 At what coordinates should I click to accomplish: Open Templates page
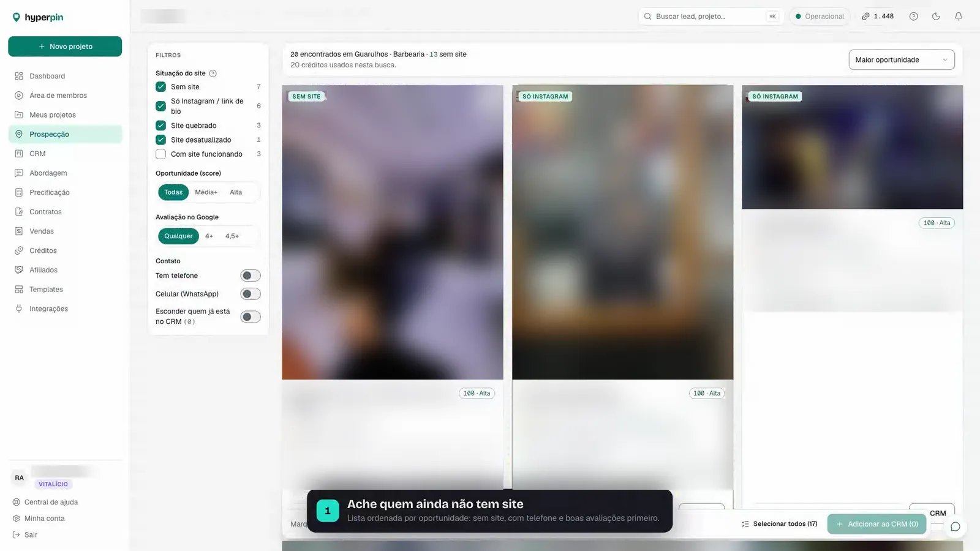click(65, 290)
